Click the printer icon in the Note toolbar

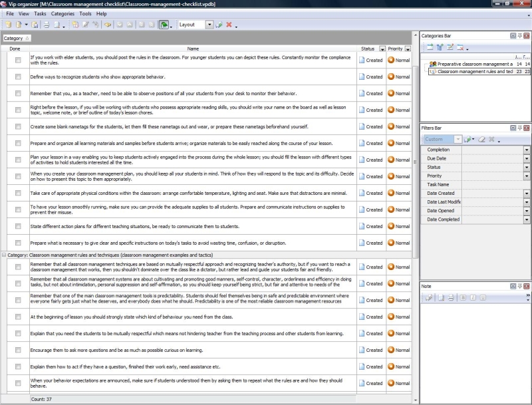coord(451,297)
